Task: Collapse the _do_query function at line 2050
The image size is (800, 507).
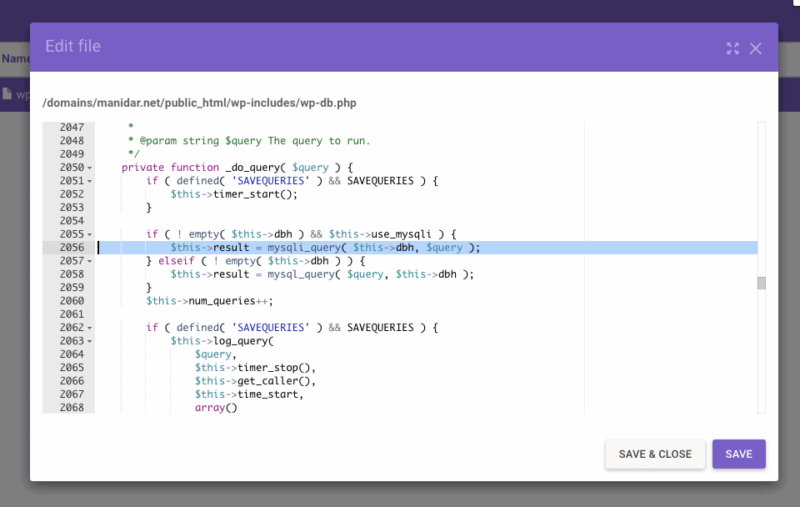Action: pyautogui.click(x=90, y=168)
